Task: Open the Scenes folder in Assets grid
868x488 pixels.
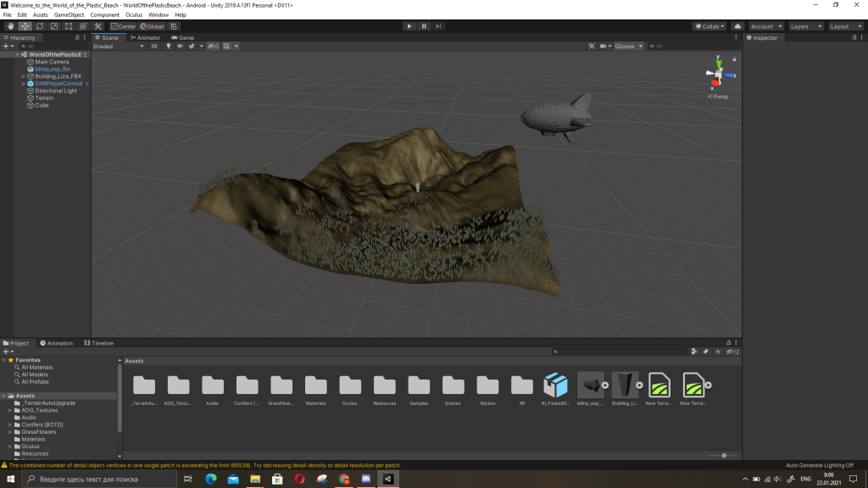Action: (453, 388)
